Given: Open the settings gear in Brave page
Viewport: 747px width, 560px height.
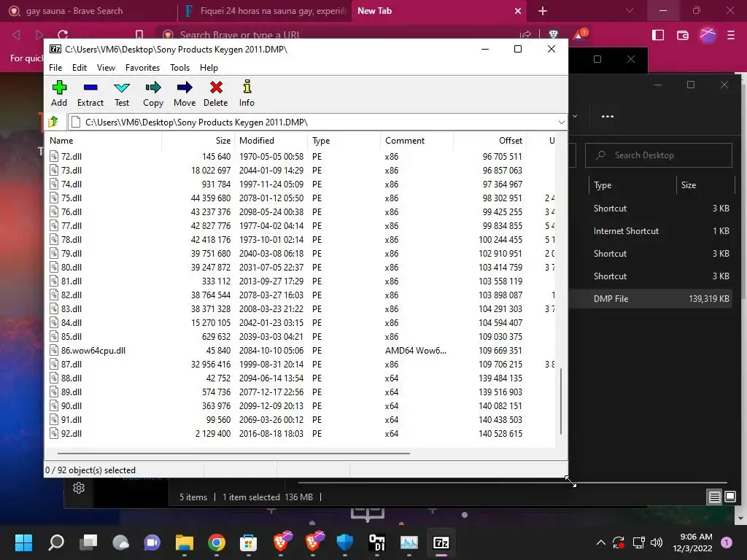Looking at the screenshot, I should point(79,488).
